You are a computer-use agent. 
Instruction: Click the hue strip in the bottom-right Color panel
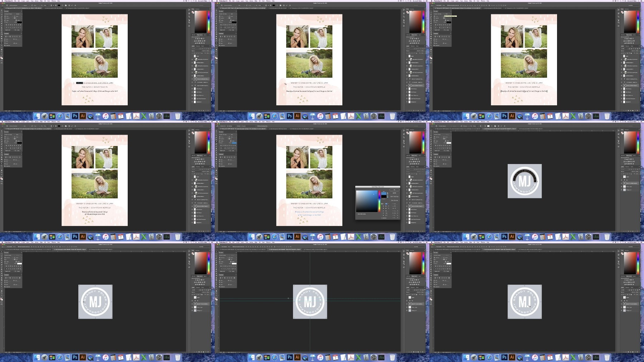(638, 263)
